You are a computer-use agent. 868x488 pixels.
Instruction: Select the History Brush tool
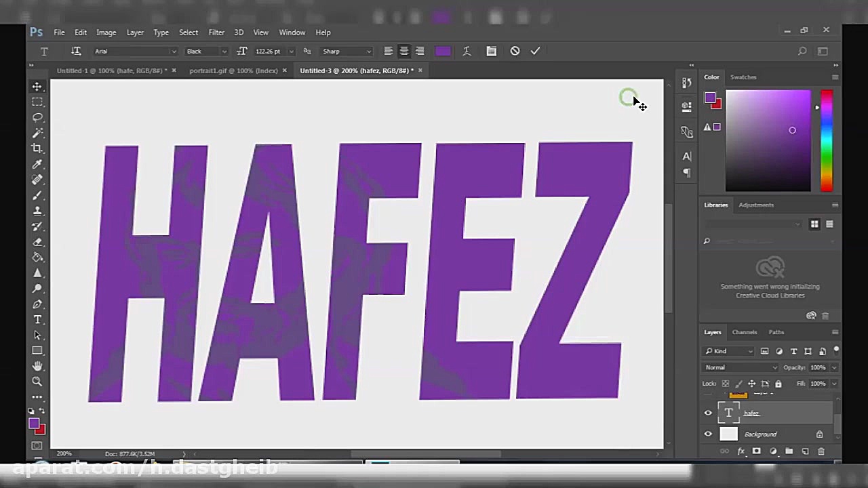point(37,226)
